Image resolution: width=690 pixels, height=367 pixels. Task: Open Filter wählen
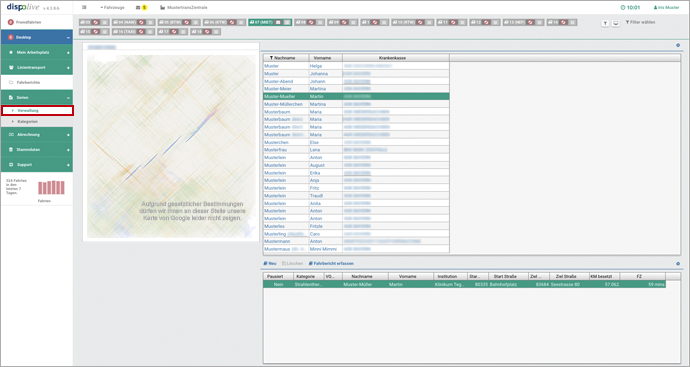click(x=640, y=22)
